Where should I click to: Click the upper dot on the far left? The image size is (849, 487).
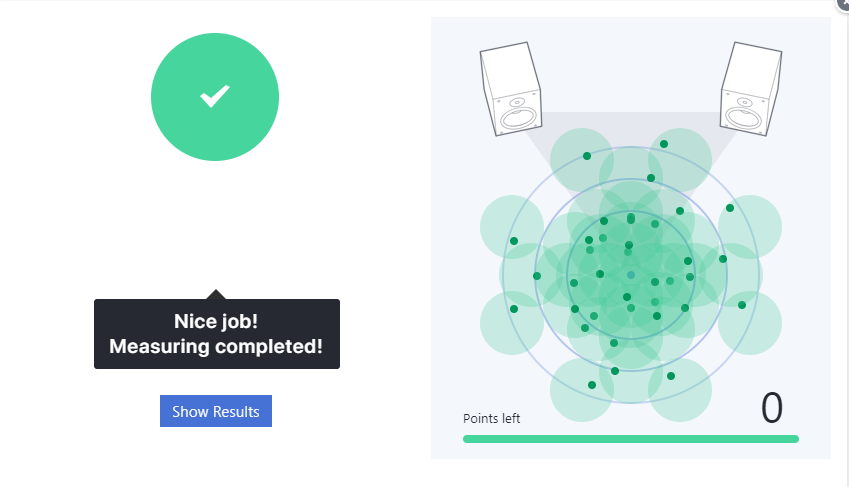[x=514, y=241]
